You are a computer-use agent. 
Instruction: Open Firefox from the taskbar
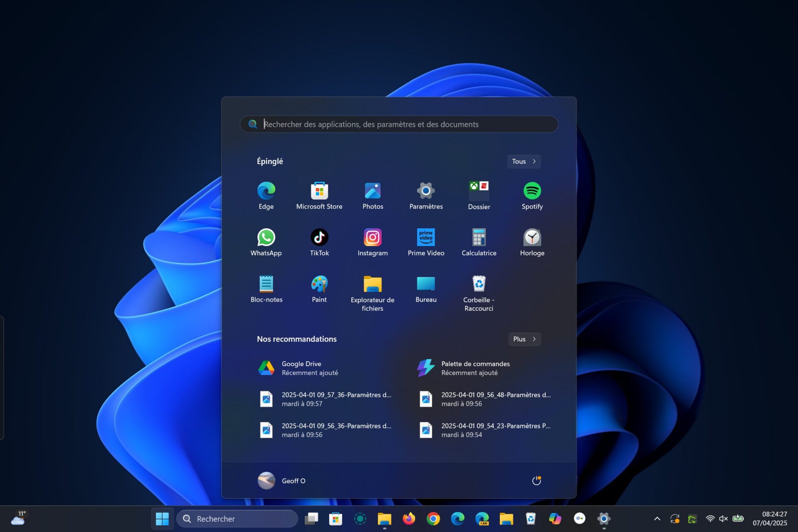(x=409, y=519)
